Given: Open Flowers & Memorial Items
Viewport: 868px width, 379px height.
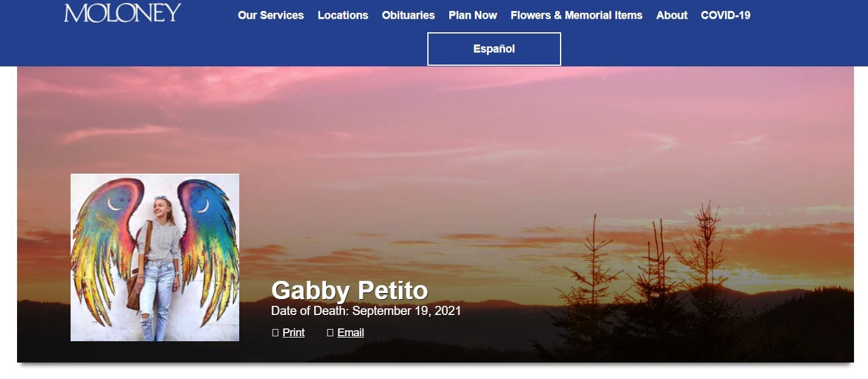Looking at the screenshot, I should point(576,15).
